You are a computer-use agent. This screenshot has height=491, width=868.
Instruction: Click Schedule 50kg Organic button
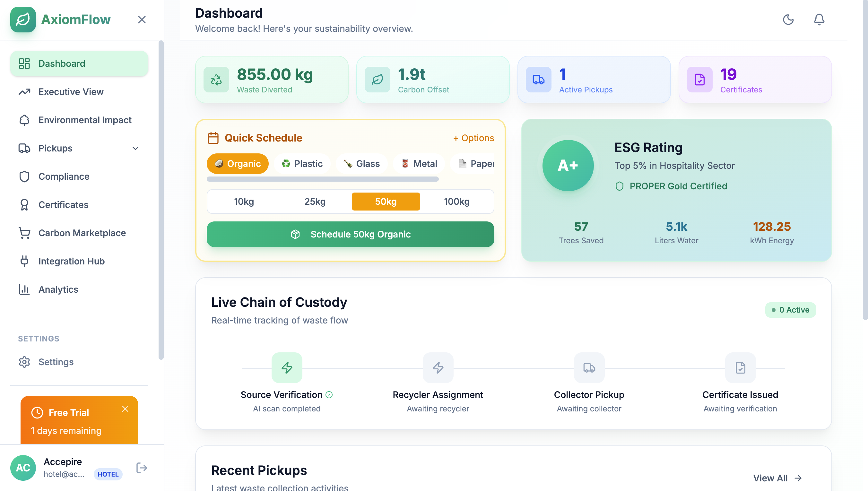click(350, 234)
